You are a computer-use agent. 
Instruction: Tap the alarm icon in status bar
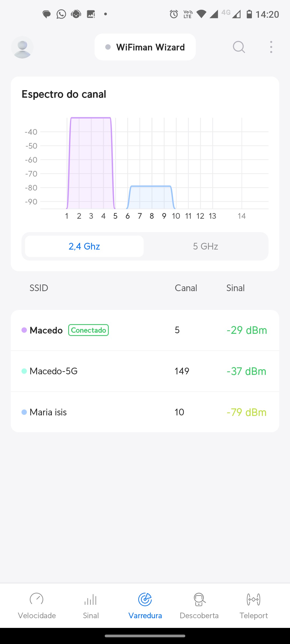tap(174, 14)
